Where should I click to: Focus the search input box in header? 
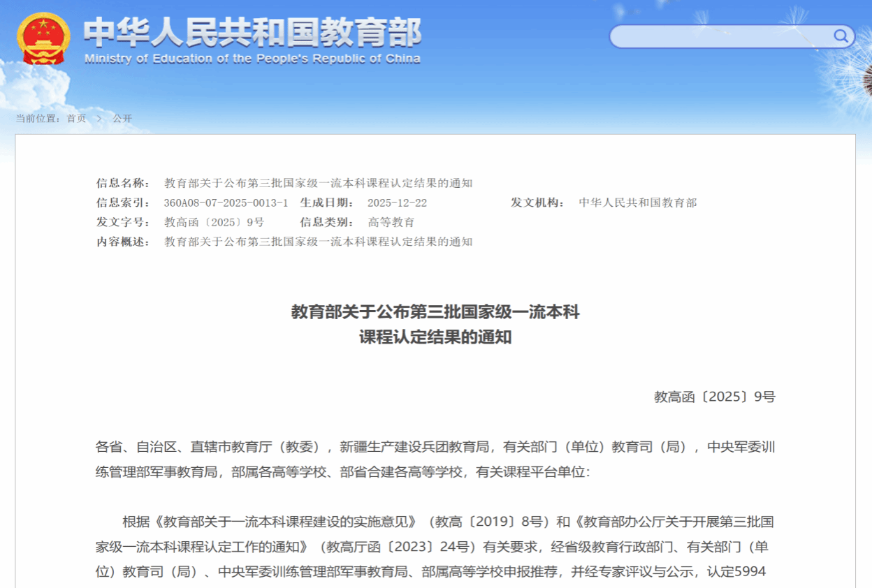pos(720,36)
